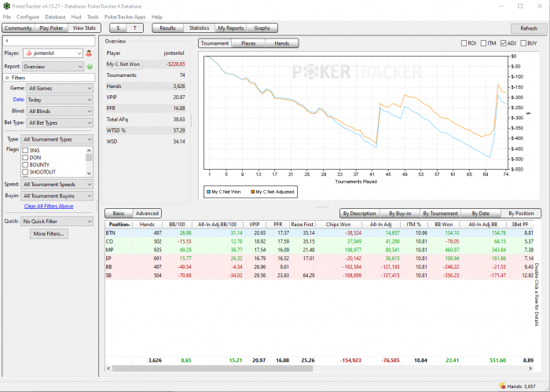Click the player profile icon next to jontenlol
This screenshot has width=550, height=392.
tap(89, 53)
